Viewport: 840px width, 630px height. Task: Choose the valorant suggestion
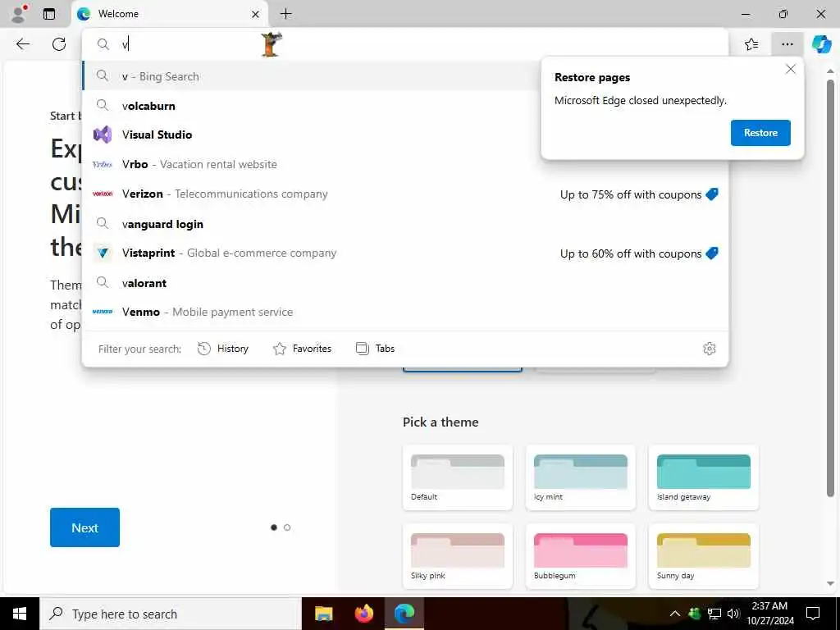pyautogui.click(x=405, y=282)
